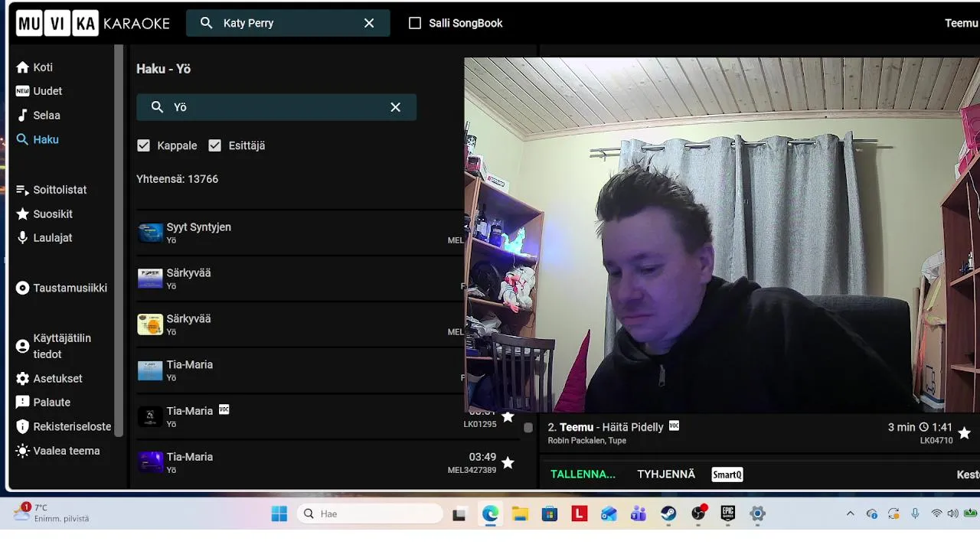Click the Palaute feedback icon
The height and width of the screenshot is (551, 980).
coord(22,403)
